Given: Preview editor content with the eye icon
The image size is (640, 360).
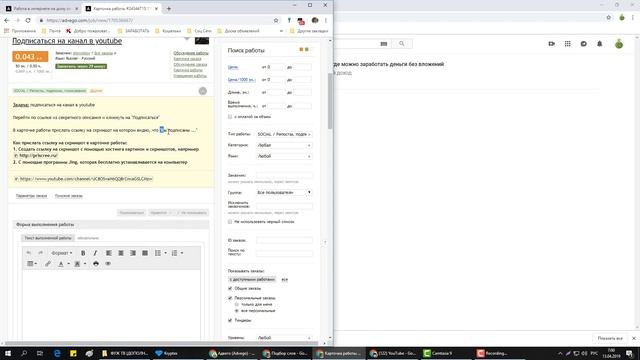Looking at the screenshot, I should coord(108,264).
